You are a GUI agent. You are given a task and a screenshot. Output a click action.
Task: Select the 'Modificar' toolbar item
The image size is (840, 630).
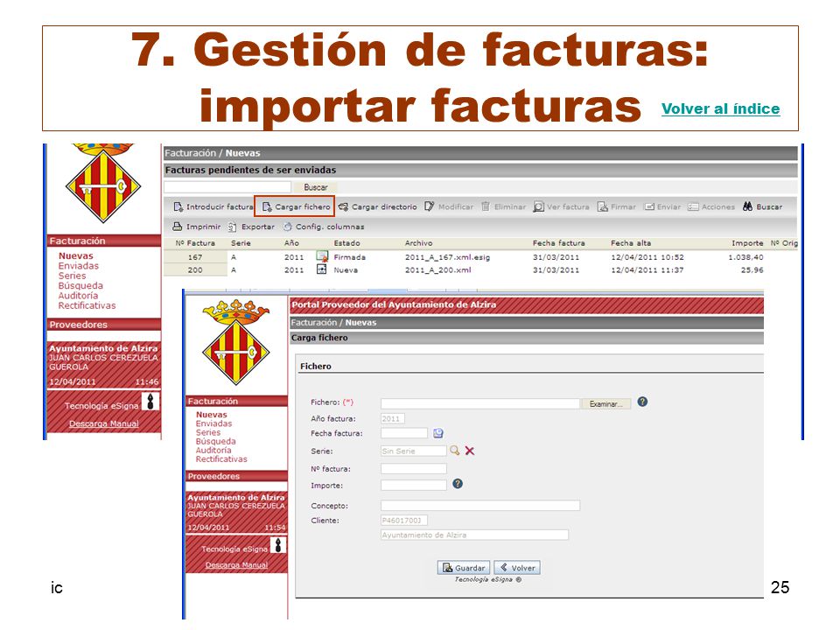coord(449,206)
